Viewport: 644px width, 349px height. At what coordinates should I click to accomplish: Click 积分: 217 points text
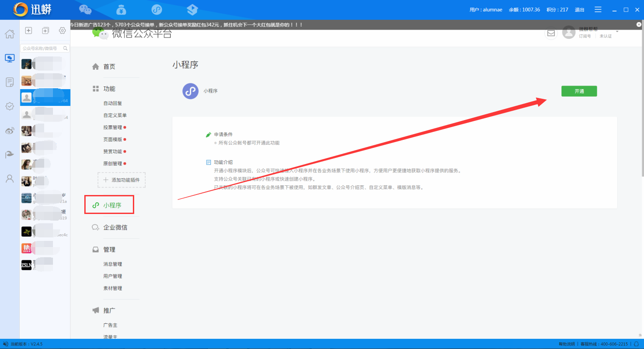pyautogui.click(x=557, y=10)
